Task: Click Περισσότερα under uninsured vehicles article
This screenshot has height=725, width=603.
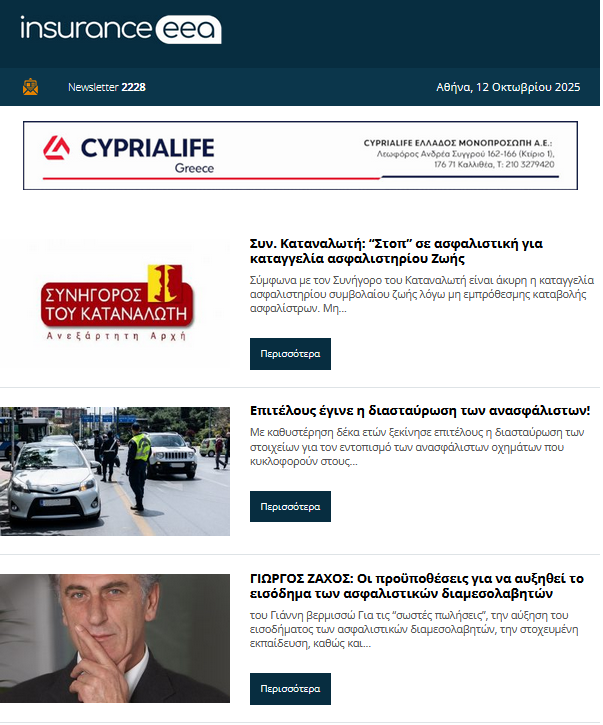Action: pos(290,507)
